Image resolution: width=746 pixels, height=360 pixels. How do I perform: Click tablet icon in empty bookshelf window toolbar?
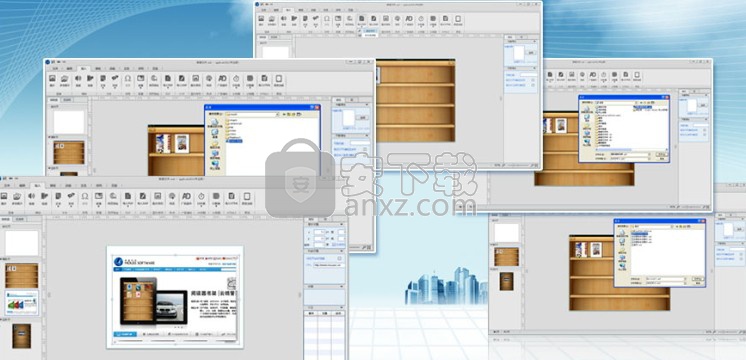click(x=458, y=19)
